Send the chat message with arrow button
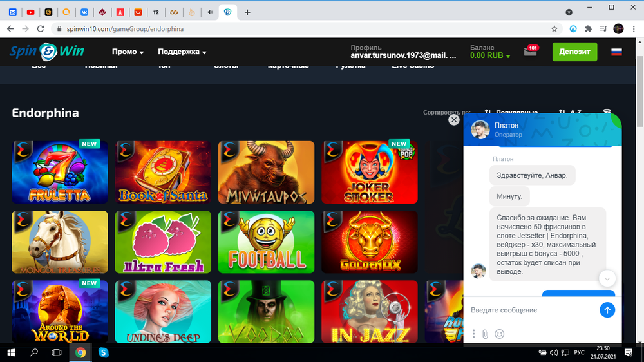The height and width of the screenshot is (362, 644). pos(607,310)
